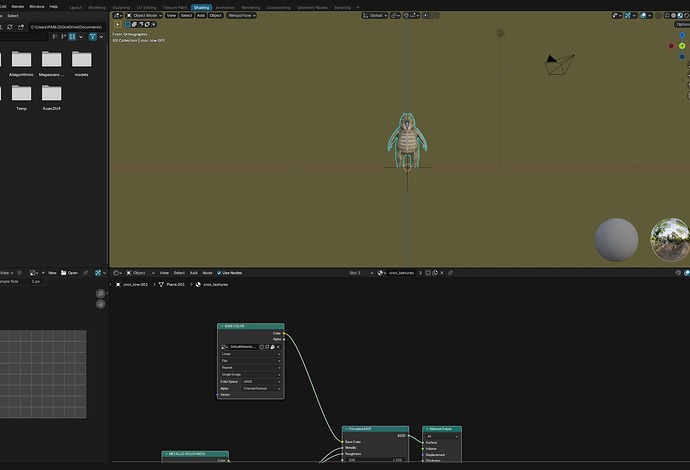690x470 pixels.
Task: Click the zoom magnifier in image editor
Action: 100,294
